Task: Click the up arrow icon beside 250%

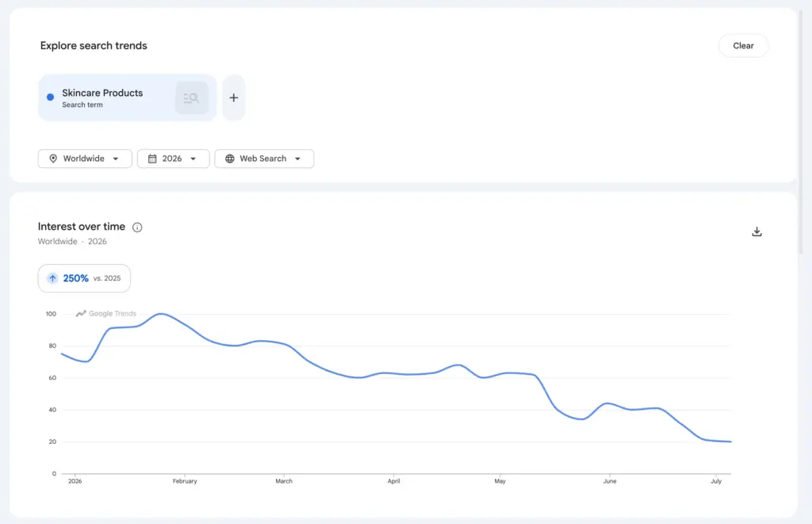Action: 52,278
